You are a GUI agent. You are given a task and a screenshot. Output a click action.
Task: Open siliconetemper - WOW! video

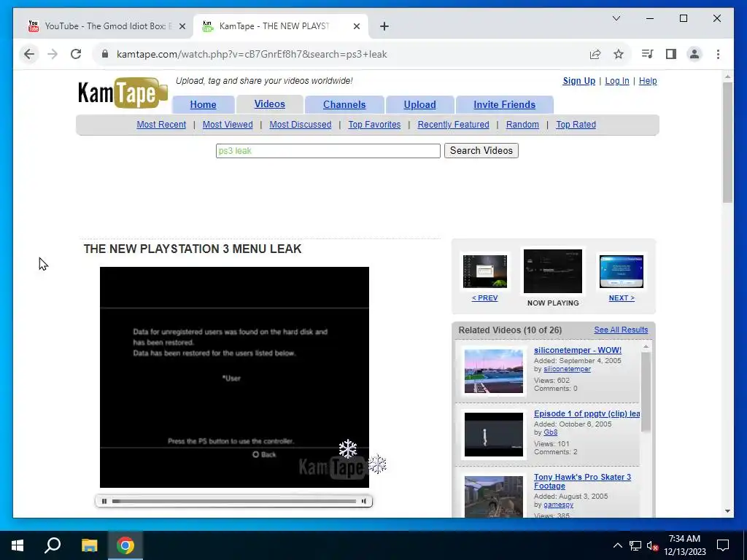coord(578,350)
